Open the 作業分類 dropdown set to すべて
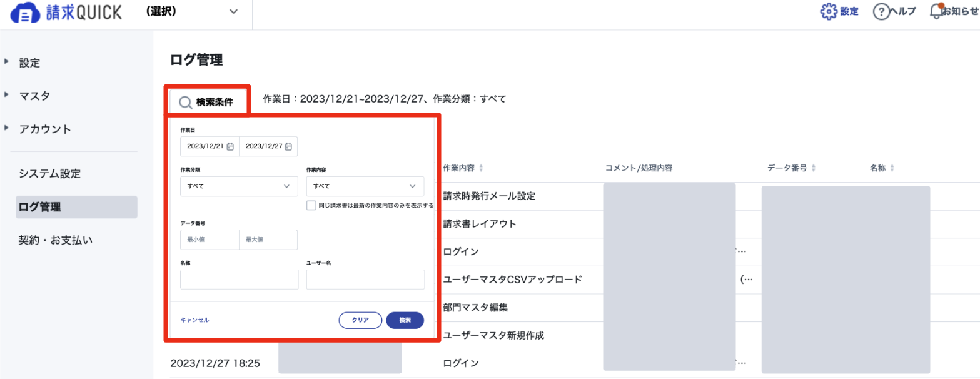Viewport: 980px width, 379px height. click(239, 186)
